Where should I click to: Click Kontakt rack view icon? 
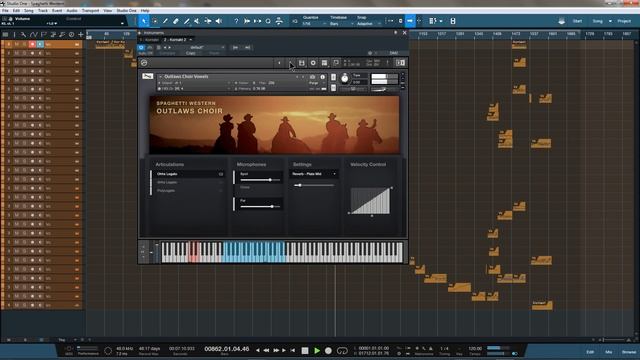click(324, 63)
